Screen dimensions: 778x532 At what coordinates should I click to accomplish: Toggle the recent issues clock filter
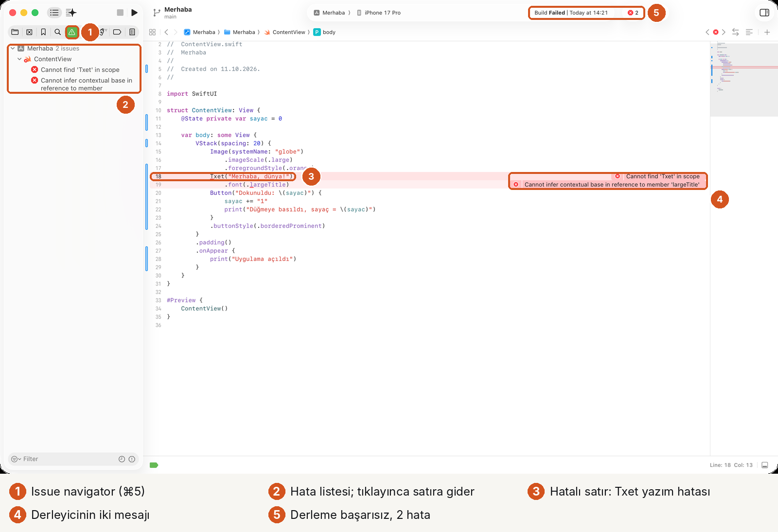(122, 459)
